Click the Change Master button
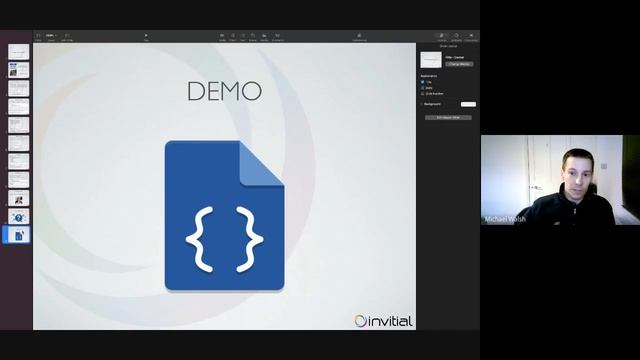 460,64
